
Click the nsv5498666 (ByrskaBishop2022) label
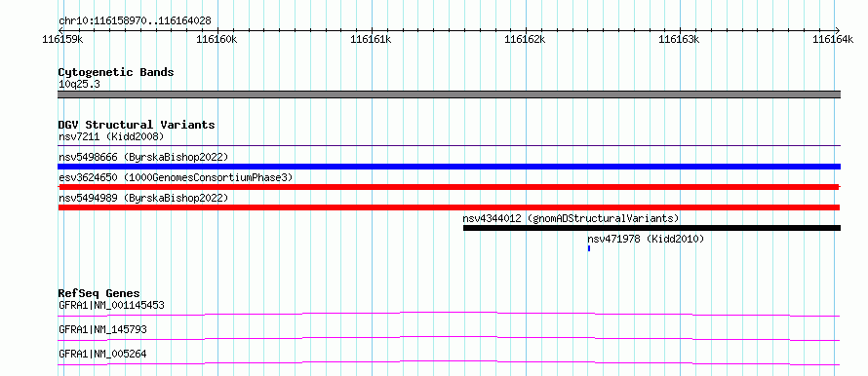pyautogui.click(x=143, y=157)
